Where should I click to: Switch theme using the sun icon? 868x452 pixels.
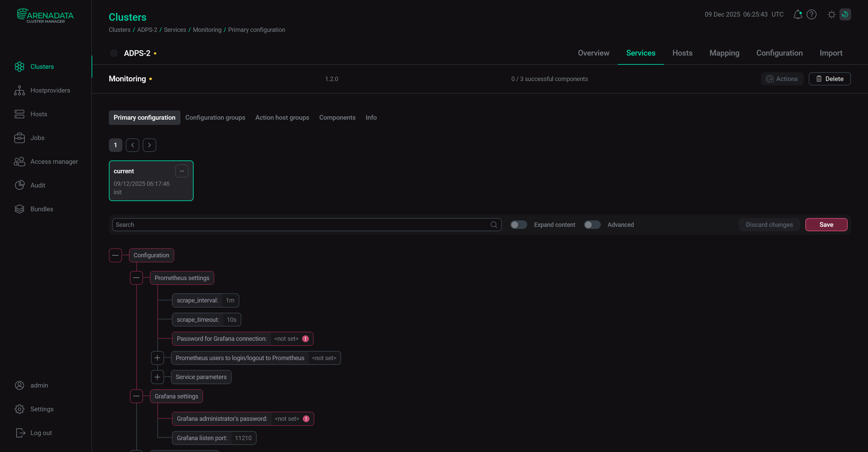pyautogui.click(x=831, y=15)
